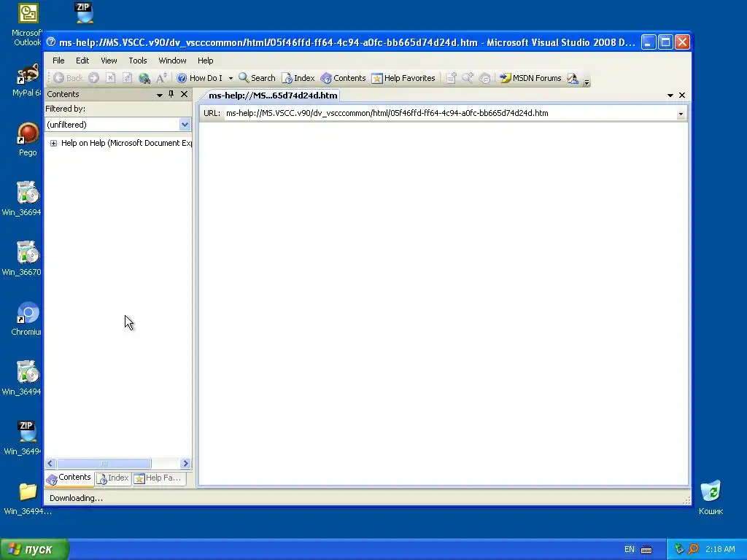Click the Forward arrow icon in toolbar
The height and width of the screenshot is (560, 747).
tap(94, 78)
